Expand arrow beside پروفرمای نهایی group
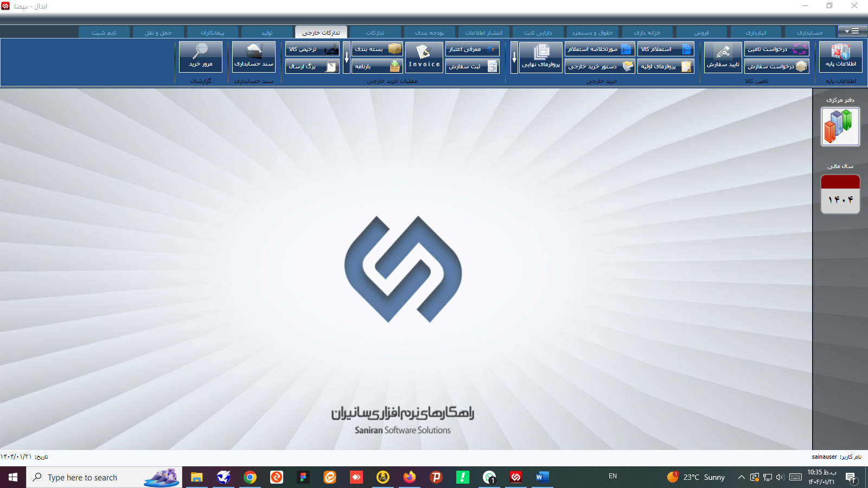This screenshot has width=868, height=488. (x=514, y=57)
